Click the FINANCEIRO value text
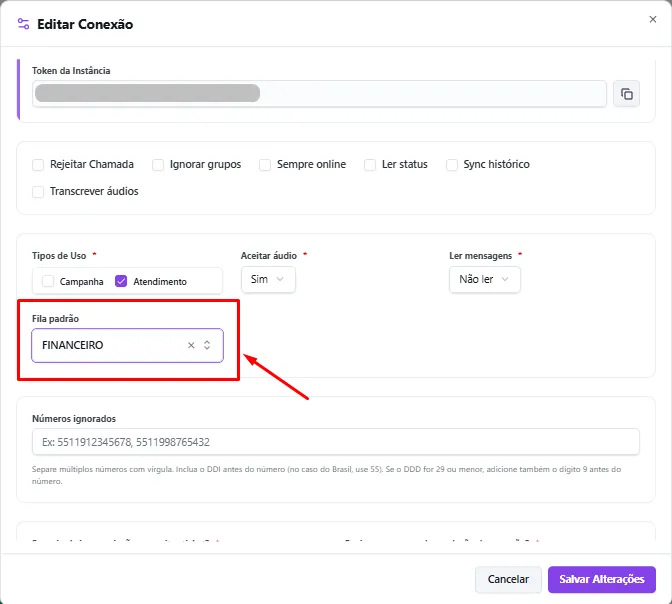Image resolution: width=672 pixels, height=604 pixels. [72, 345]
